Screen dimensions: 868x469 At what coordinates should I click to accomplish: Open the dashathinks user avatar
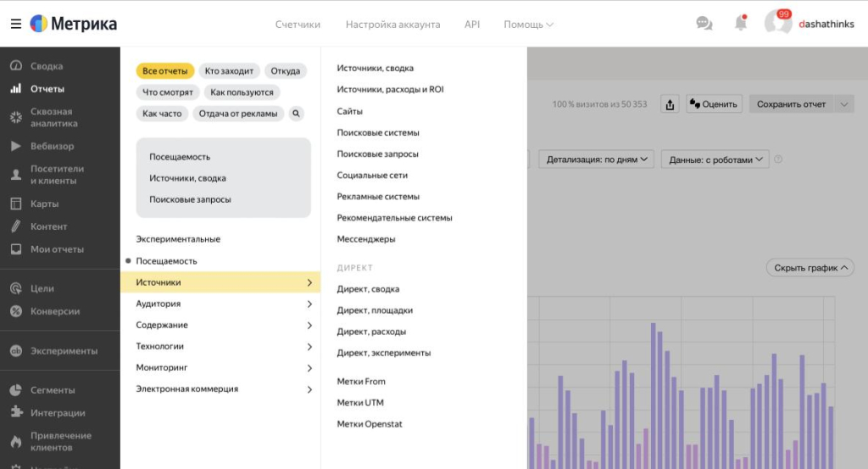[777, 24]
